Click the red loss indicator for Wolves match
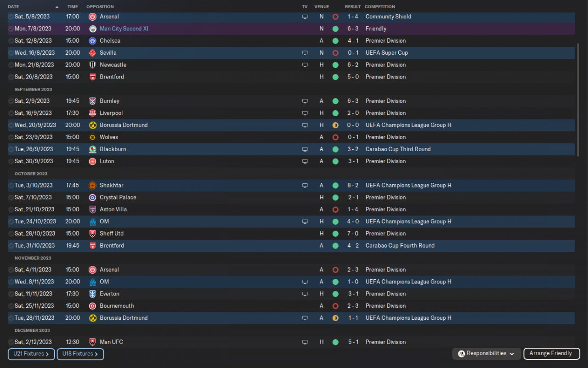 pos(335,137)
